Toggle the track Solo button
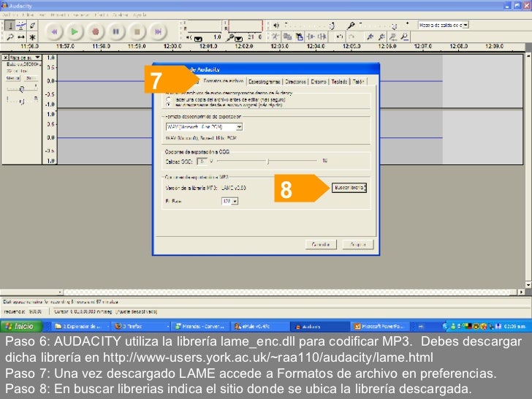 31,78
